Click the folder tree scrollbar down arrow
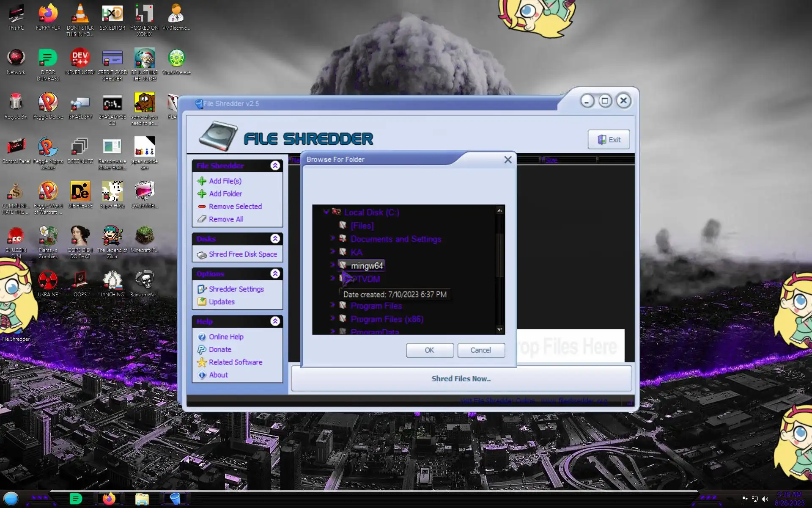This screenshot has height=508, width=812. pos(500,329)
